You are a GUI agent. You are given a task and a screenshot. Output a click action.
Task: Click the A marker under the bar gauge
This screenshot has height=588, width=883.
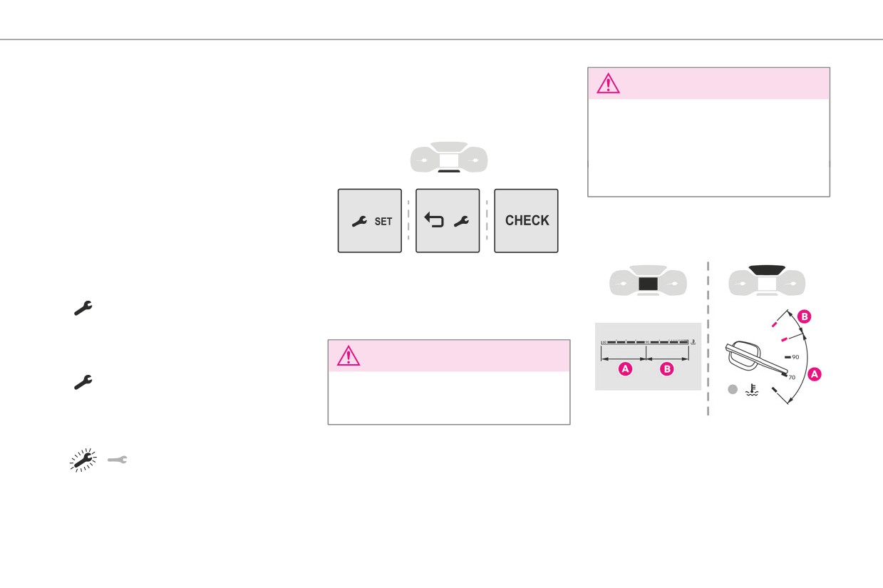tap(624, 368)
